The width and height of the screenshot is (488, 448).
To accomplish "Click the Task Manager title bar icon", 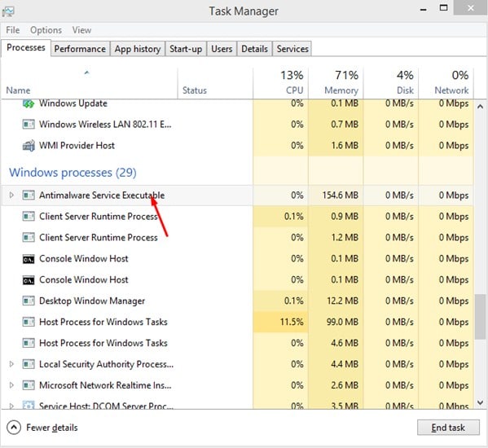I will coord(8,11).
